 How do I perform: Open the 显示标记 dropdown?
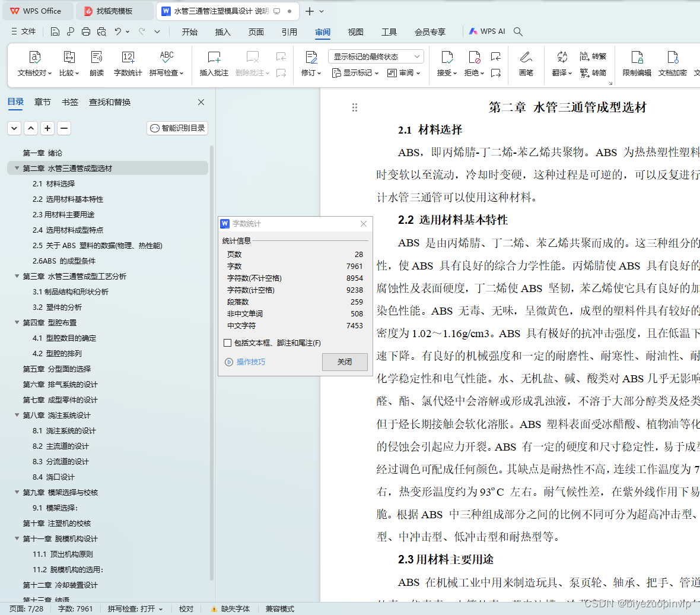(x=355, y=73)
